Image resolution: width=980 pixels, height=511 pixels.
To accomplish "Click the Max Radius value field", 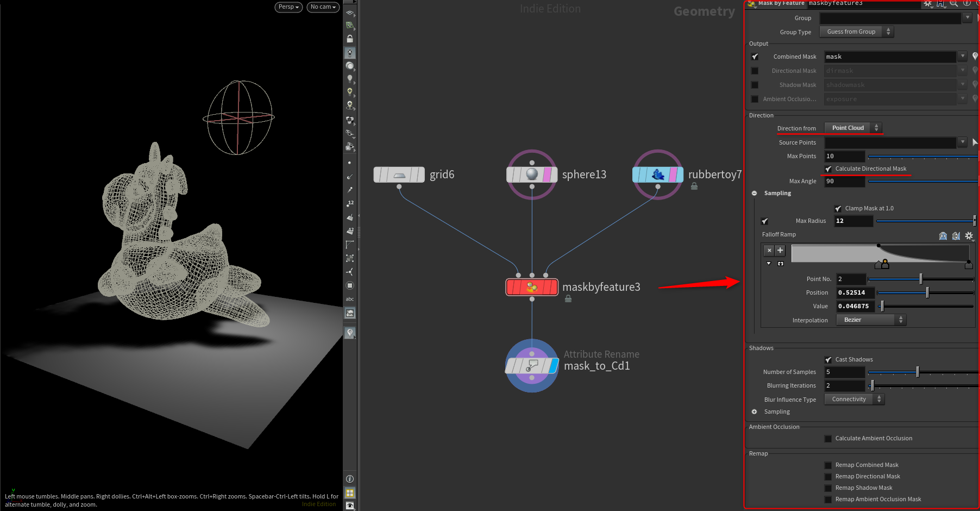I will point(853,221).
